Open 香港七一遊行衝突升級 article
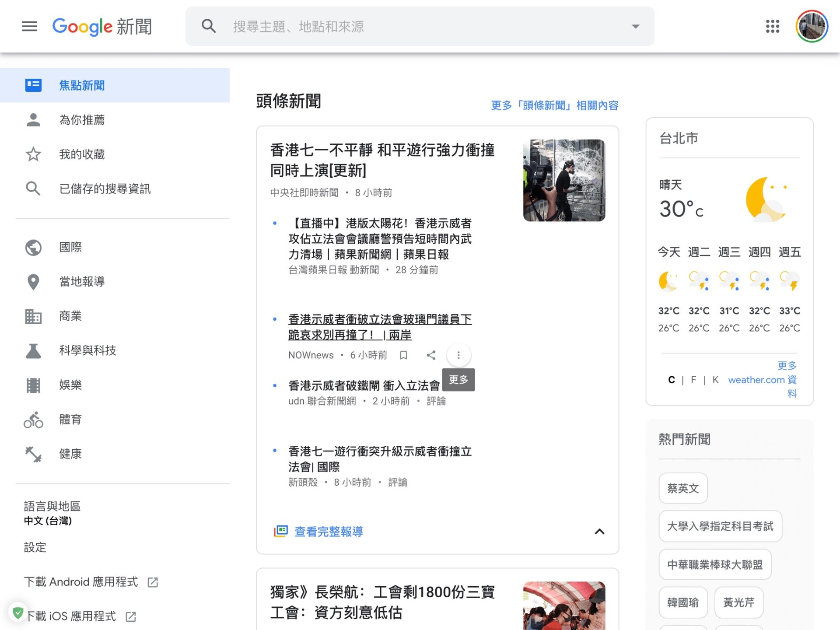 [x=380, y=459]
